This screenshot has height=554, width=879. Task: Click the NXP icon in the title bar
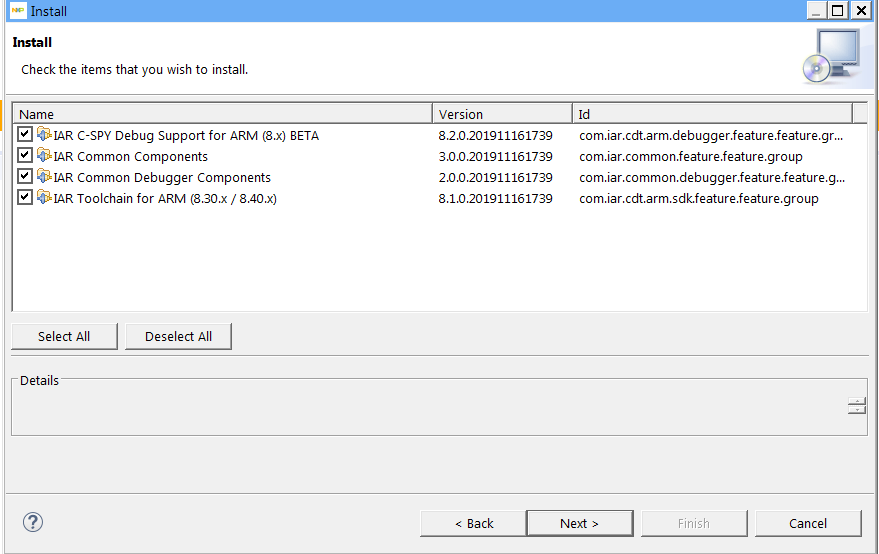tap(18, 11)
